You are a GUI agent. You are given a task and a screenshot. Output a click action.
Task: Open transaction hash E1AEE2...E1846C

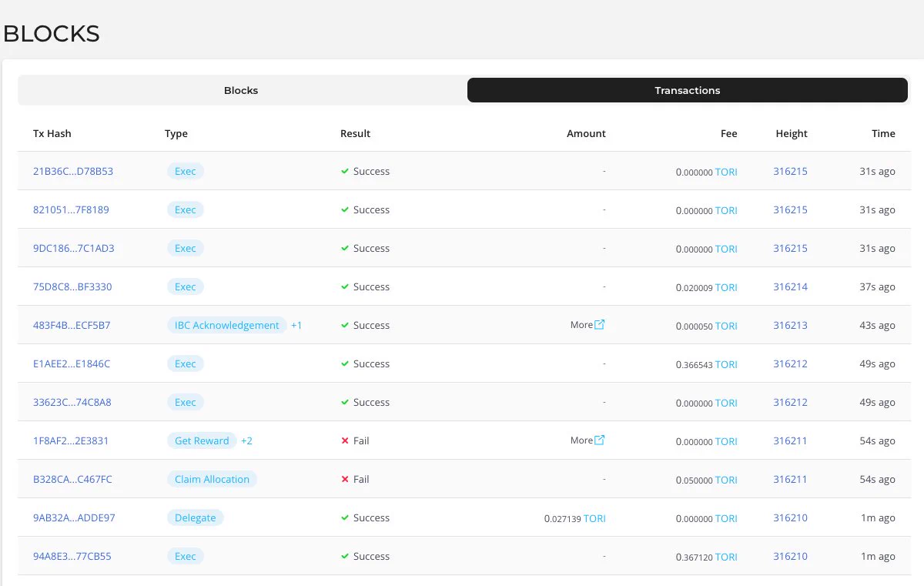(x=72, y=363)
